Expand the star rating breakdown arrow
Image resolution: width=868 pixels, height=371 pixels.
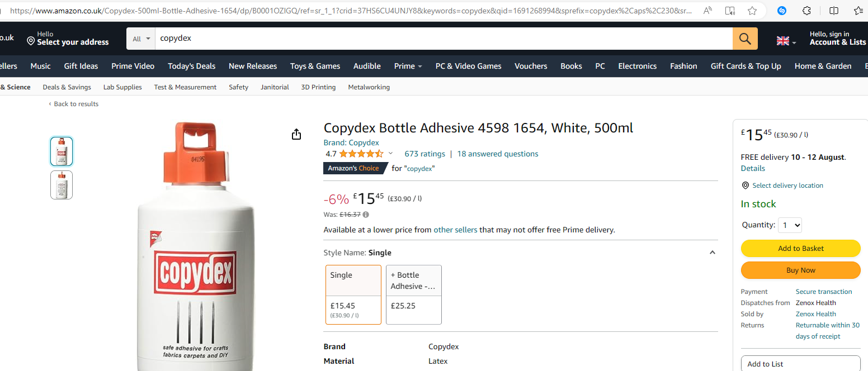(390, 154)
